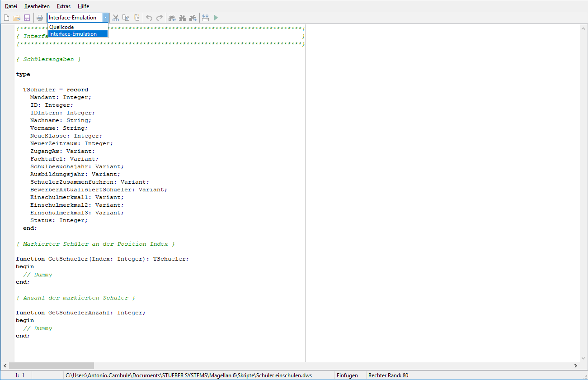Open search using the plain binoculars icon
Screen dimensions: 588x380
click(x=182, y=18)
